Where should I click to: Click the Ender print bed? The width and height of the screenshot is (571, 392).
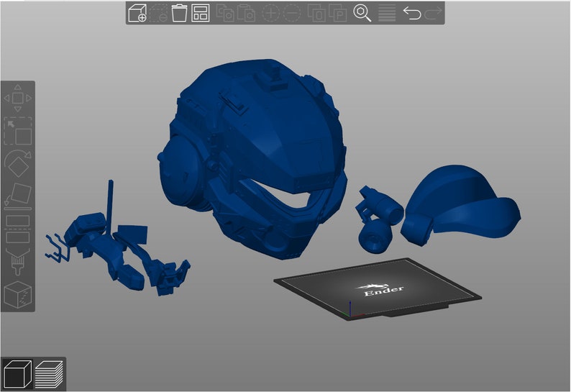pyautogui.click(x=378, y=289)
